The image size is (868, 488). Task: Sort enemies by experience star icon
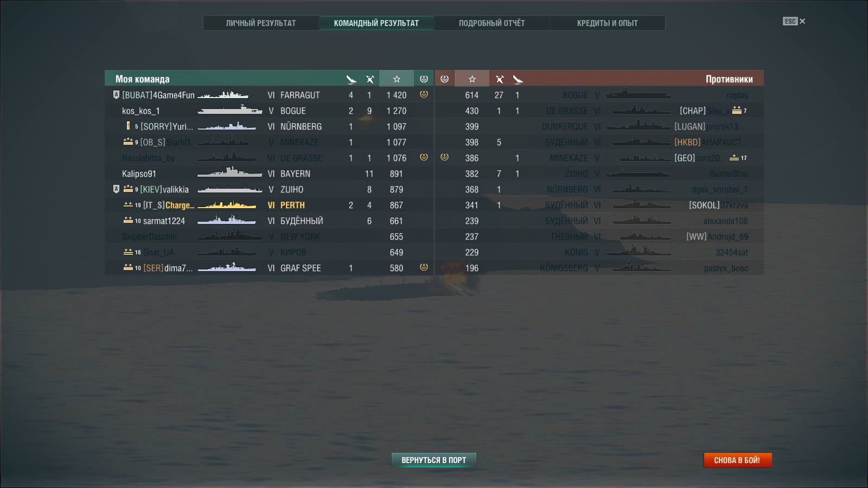(x=472, y=79)
